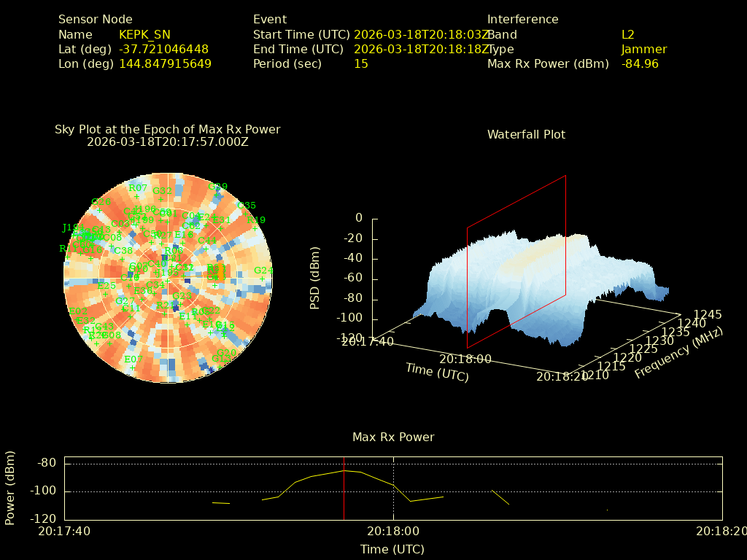This screenshot has height=560, width=747.
Task: Select the Jammer interference type value
Action: (643, 49)
